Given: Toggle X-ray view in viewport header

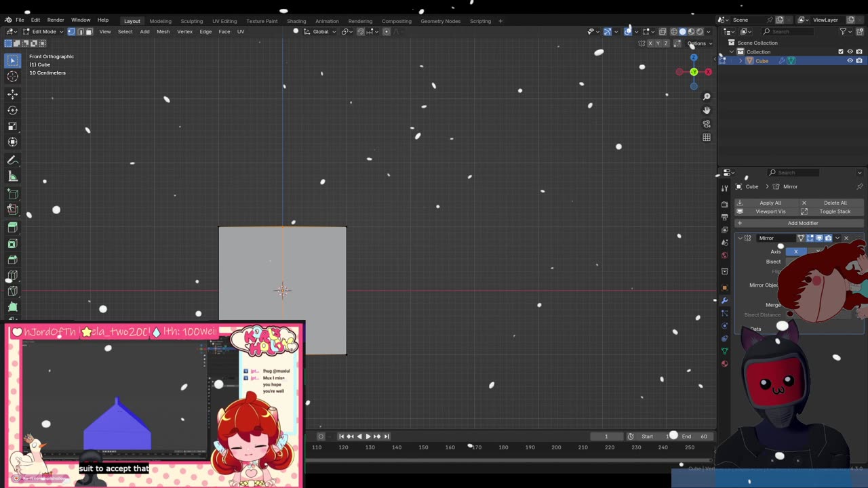Looking at the screenshot, I should (663, 31).
